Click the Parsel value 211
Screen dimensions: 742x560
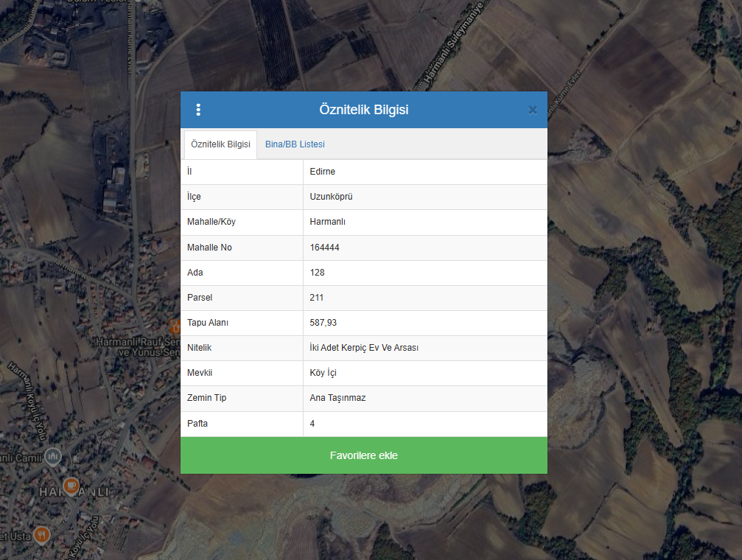(317, 298)
